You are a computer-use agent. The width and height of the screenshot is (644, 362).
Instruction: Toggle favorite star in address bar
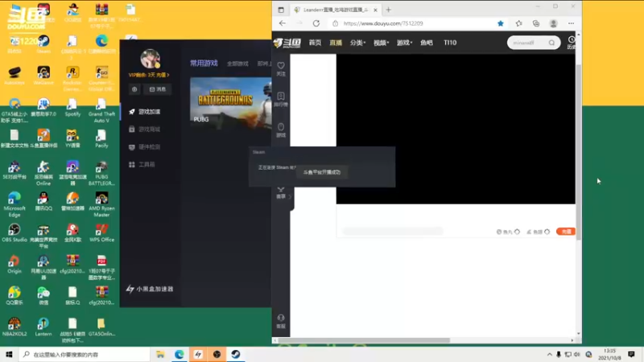[x=500, y=23]
